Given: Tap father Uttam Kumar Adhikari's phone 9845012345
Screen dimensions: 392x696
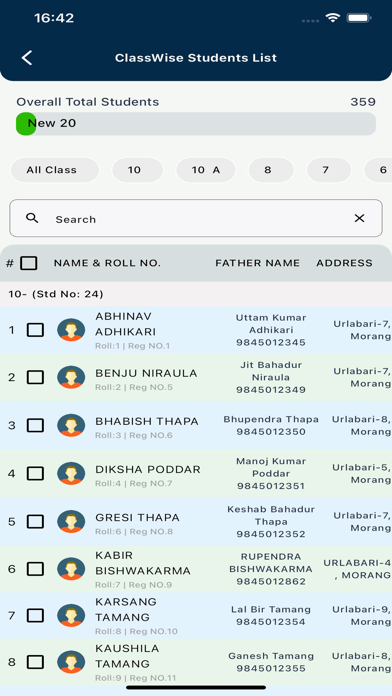Looking at the screenshot, I should (271, 343).
